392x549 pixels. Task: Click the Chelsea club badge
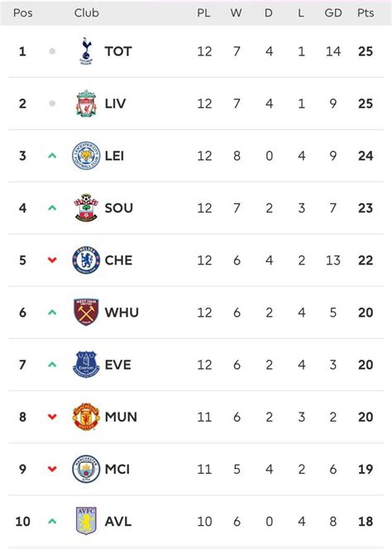pyautogui.click(x=86, y=260)
